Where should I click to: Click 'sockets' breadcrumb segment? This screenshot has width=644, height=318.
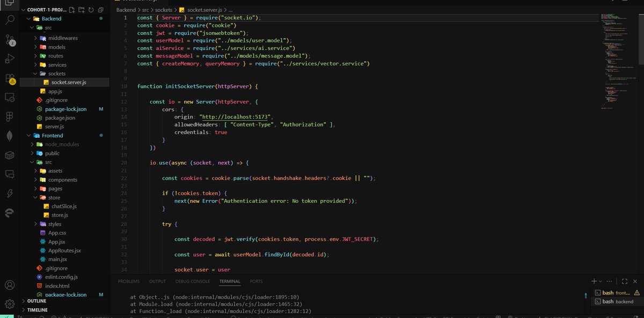pos(164,10)
